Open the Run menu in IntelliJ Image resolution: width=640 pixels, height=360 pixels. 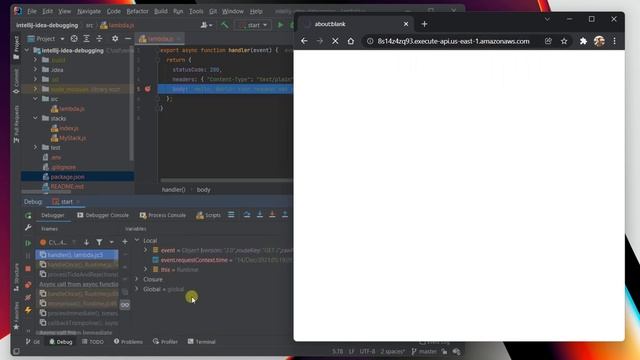point(178,11)
